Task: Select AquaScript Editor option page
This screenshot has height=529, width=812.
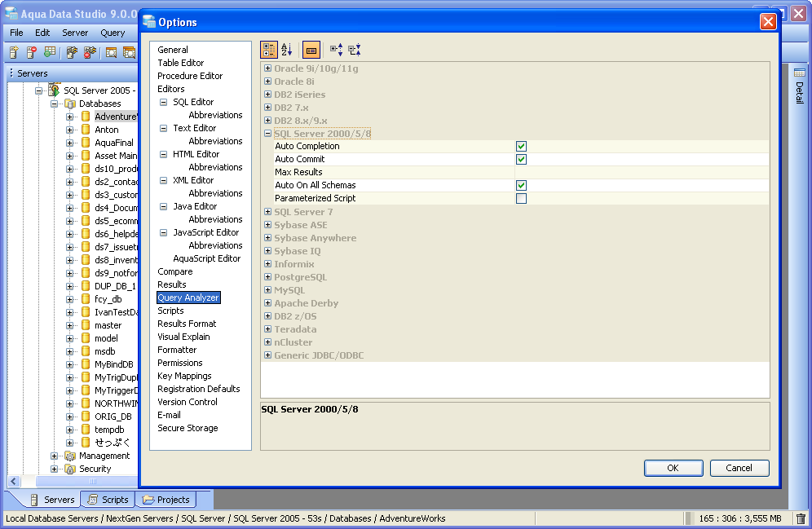Action: pyautogui.click(x=206, y=258)
